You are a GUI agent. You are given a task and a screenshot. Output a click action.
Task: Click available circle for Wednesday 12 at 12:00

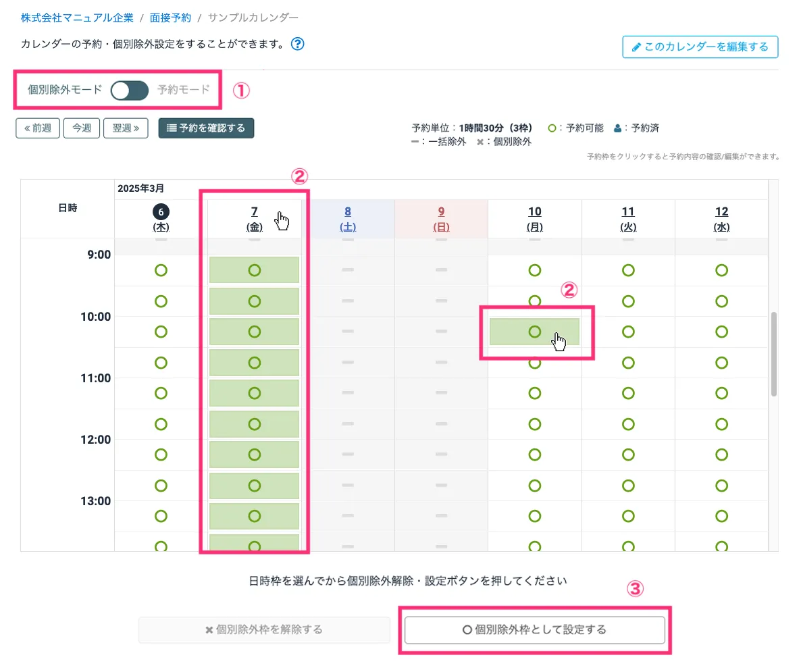pos(721,455)
